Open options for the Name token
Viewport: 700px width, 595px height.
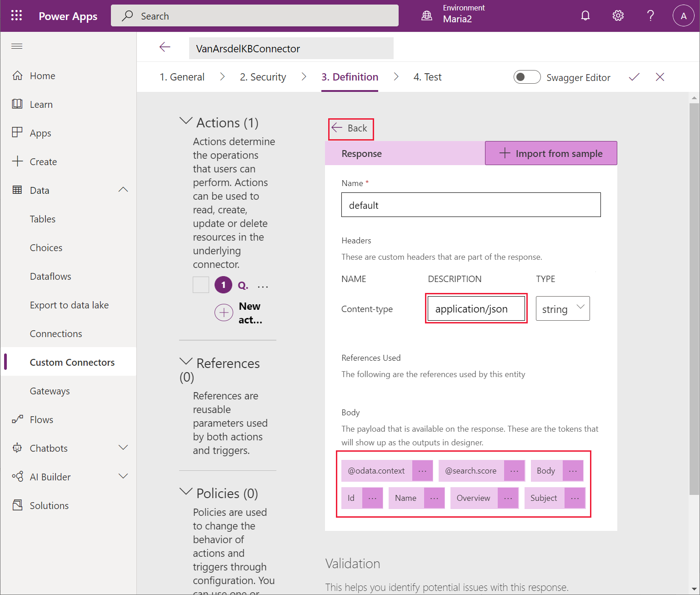pyautogui.click(x=434, y=498)
